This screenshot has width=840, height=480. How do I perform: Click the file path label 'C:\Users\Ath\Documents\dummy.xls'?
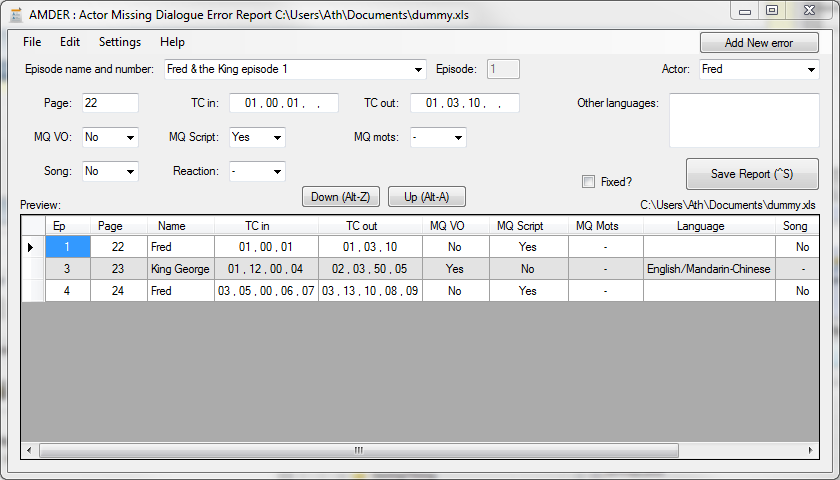pyautogui.click(x=728, y=205)
